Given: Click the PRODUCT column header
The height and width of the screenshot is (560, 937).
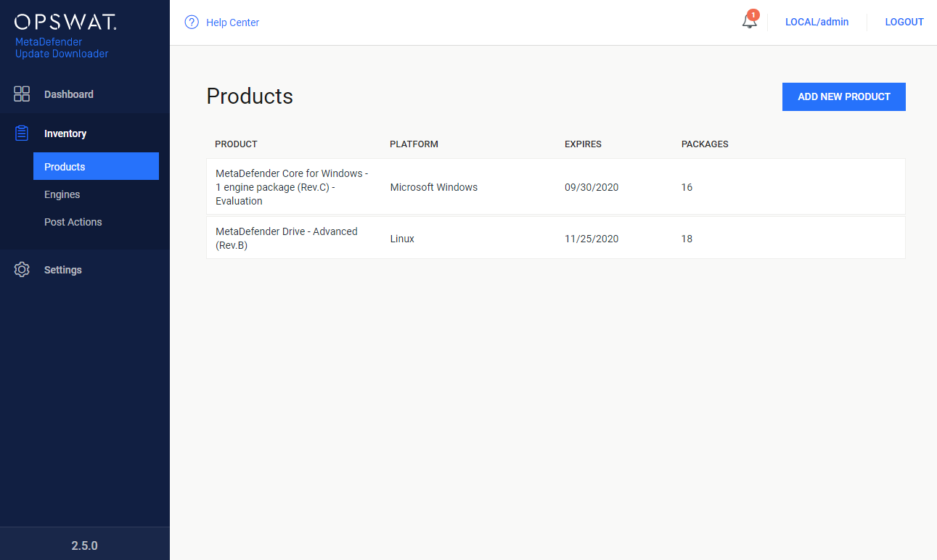Looking at the screenshot, I should [236, 144].
